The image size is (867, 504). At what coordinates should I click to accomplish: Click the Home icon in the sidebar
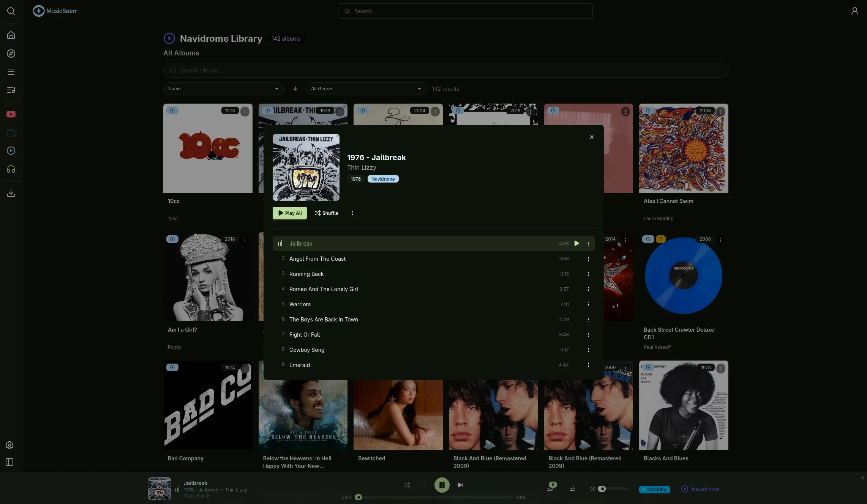coord(11,35)
